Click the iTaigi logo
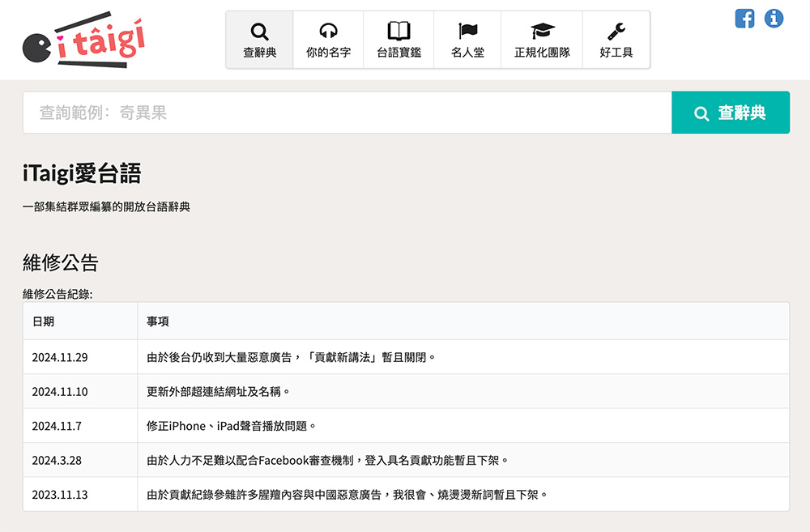Screen dimensions: 810x532 pos(83,40)
